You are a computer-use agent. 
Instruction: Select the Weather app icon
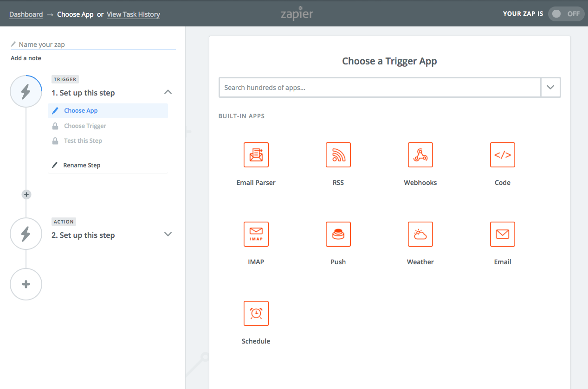[420, 234]
